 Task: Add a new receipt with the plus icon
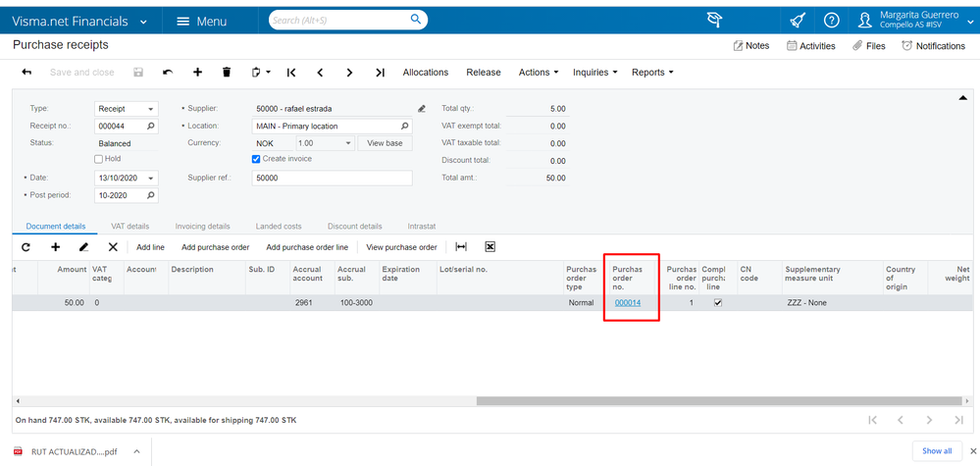pos(197,73)
